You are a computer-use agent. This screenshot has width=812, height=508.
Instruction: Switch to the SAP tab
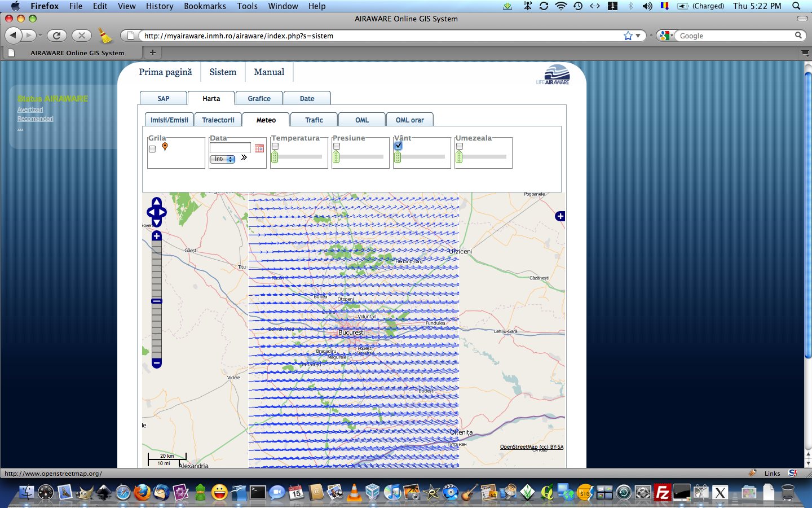(x=164, y=98)
